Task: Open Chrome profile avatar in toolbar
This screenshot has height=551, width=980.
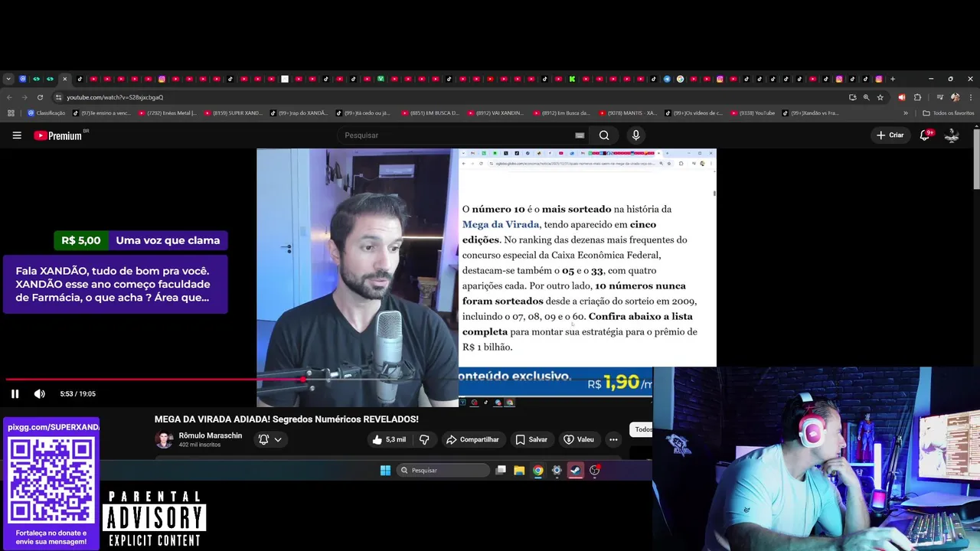Action: (955, 97)
